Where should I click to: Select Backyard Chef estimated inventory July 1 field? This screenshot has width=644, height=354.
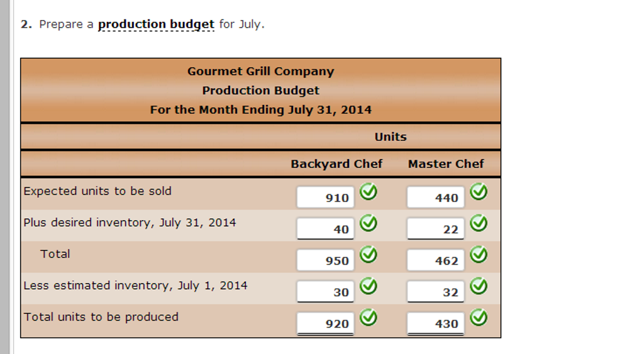click(326, 292)
